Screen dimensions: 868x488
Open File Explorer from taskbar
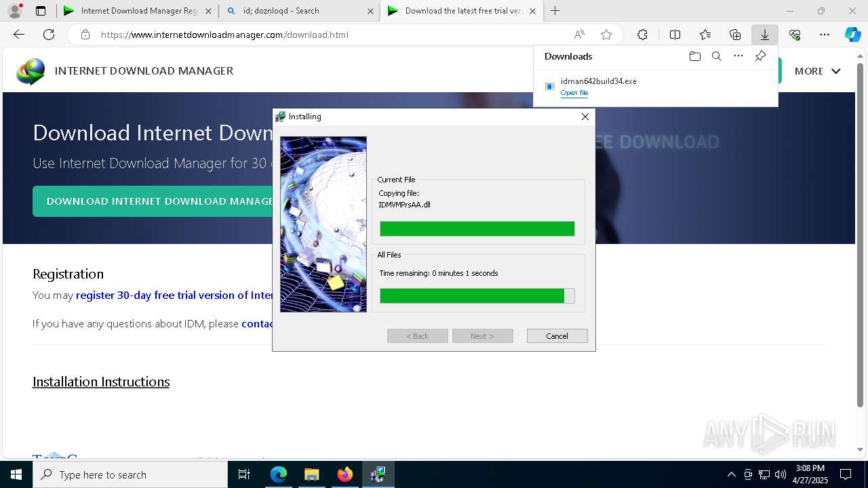coord(312,474)
